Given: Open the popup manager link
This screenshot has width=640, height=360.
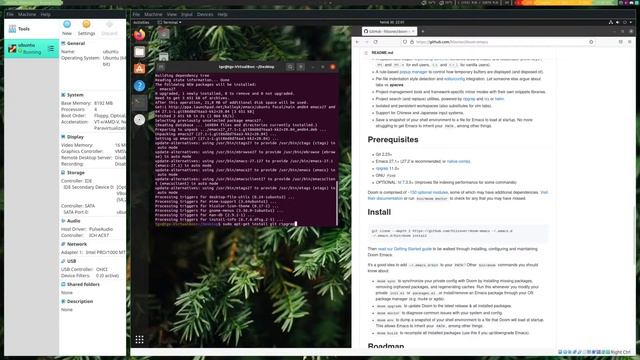Looking at the screenshot, I should [x=413, y=72].
